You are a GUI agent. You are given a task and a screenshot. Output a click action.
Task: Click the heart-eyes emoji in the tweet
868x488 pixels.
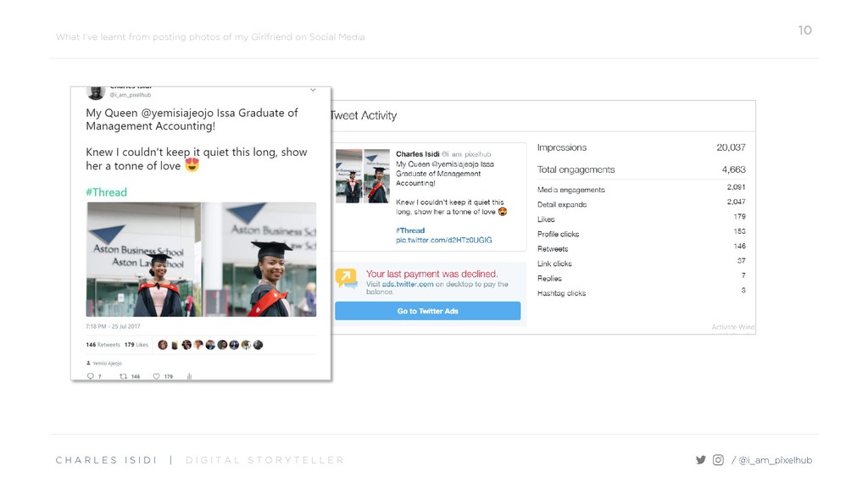coord(192,165)
